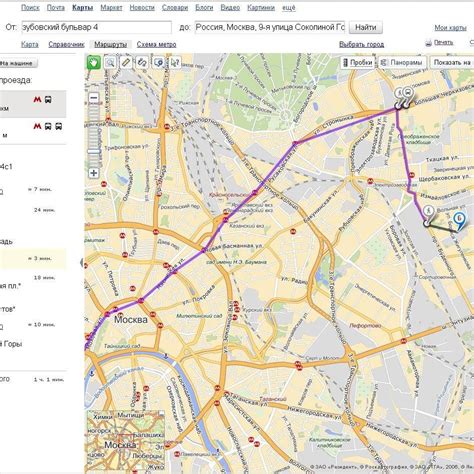Click the ≈ 7 мин. route step
This screenshot has width=474, height=474.
click(40, 189)
